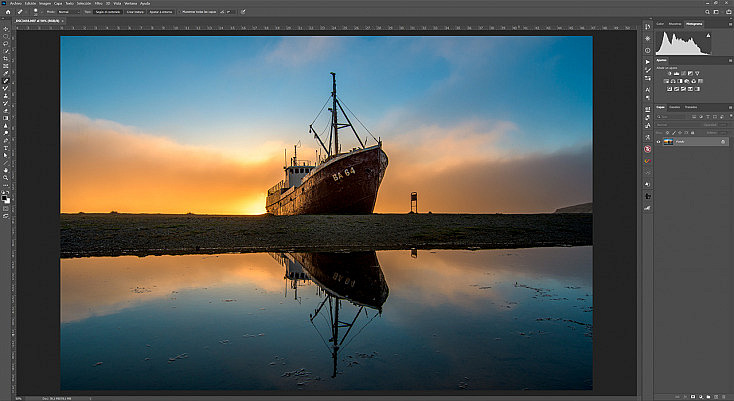The width and height of the screenshot is (734, 401).
Task: Open the Actions panel play icon
Action: [x=647, y=62]
